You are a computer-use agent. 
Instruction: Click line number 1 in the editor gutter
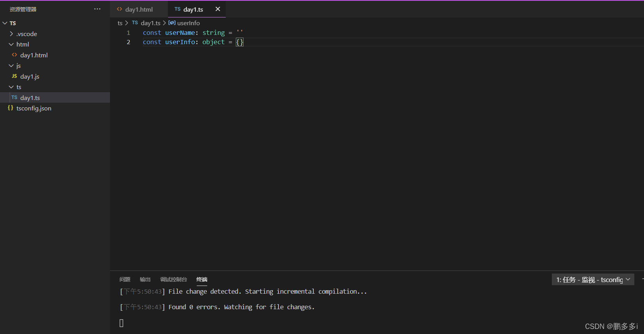(128, 33)
